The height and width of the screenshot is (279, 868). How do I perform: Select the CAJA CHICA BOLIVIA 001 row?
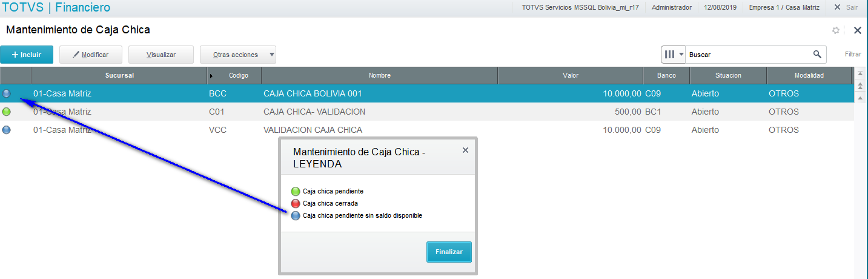427,93
